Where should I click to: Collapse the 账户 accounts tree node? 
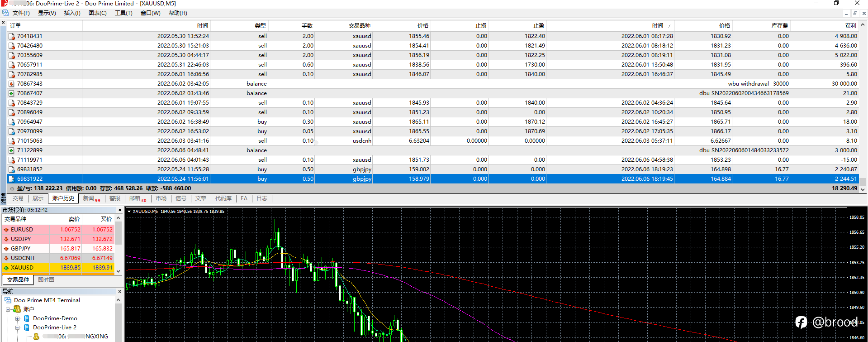click(8, 309)
